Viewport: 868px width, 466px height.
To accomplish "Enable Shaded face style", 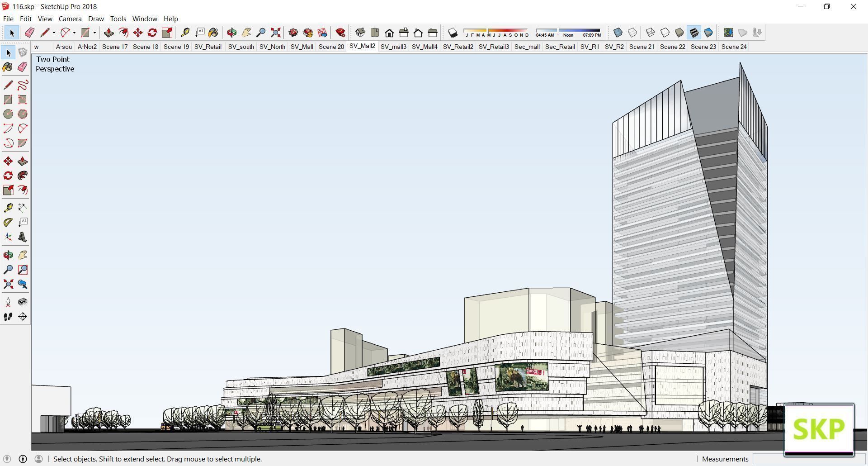I will (679, 33).
